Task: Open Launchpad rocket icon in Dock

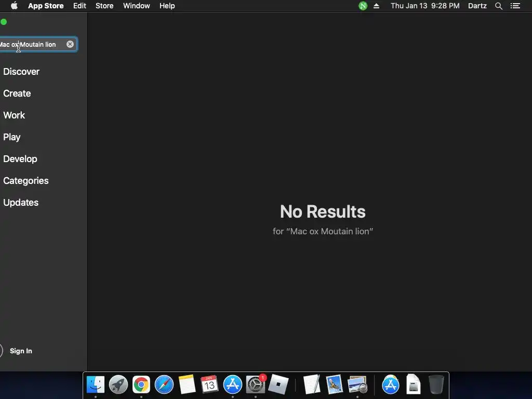Action: click(x=118, y=384)
